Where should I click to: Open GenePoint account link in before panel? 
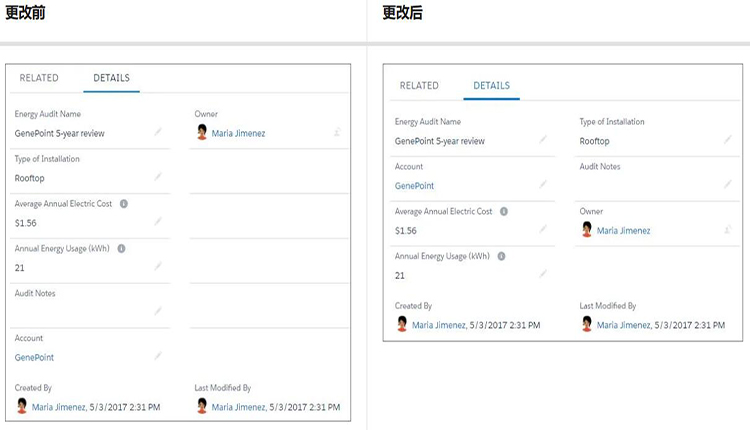34,357
